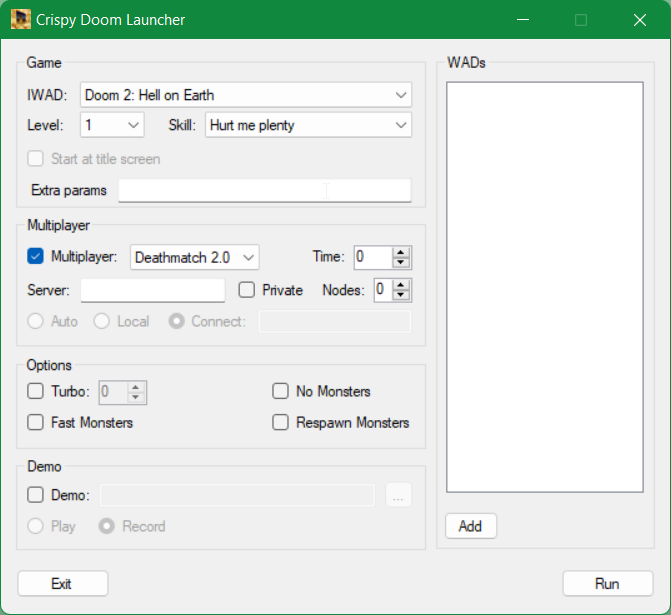Click the Server text field
This screenshot has height=615, width=671.
[x=153, y=290]
